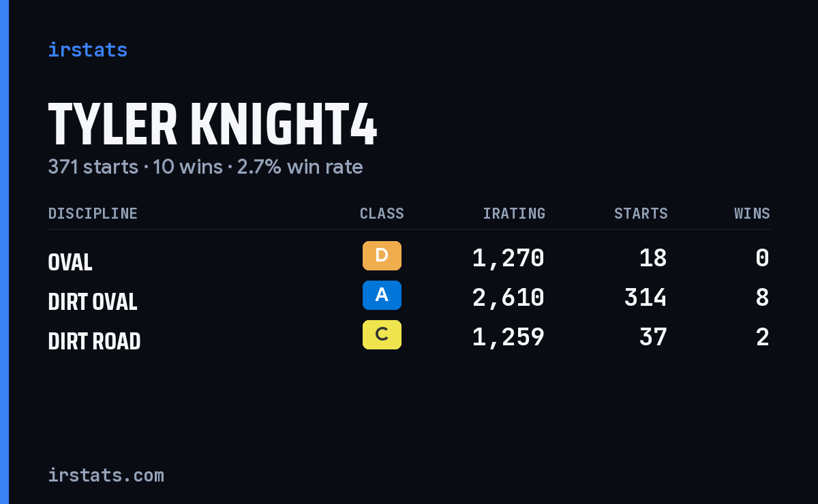
Task: Open the irstats logo link
Action: pos(88,50)
